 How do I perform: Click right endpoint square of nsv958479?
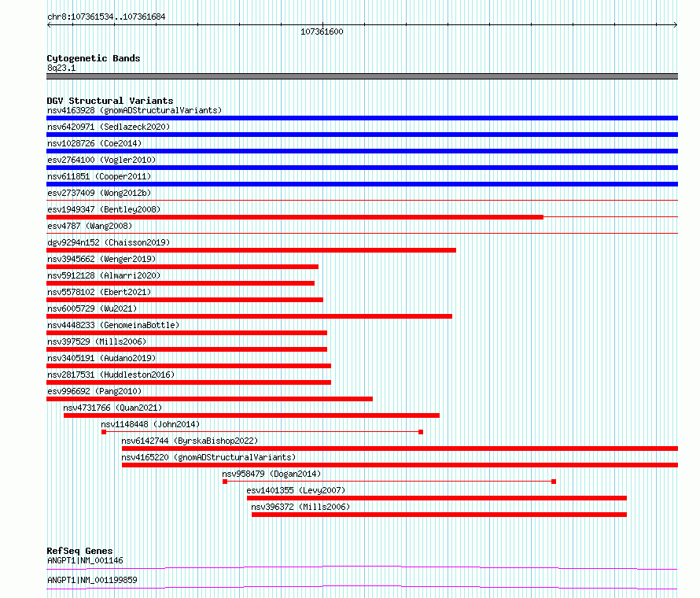click(x=554, y=482)
